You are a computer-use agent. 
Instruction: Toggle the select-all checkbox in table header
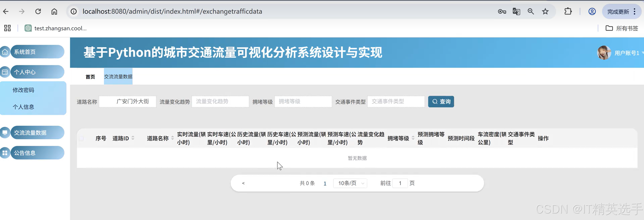pos(81,138)
